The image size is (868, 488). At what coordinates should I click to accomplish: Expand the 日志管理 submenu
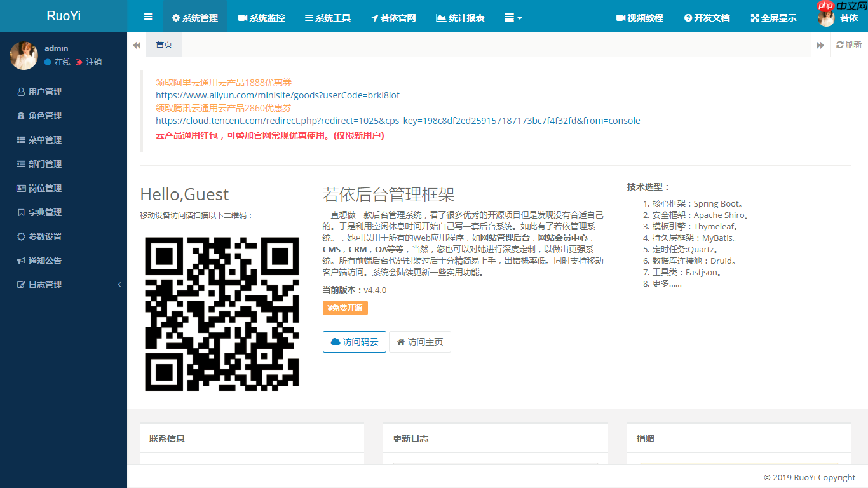tap(44, 285)
